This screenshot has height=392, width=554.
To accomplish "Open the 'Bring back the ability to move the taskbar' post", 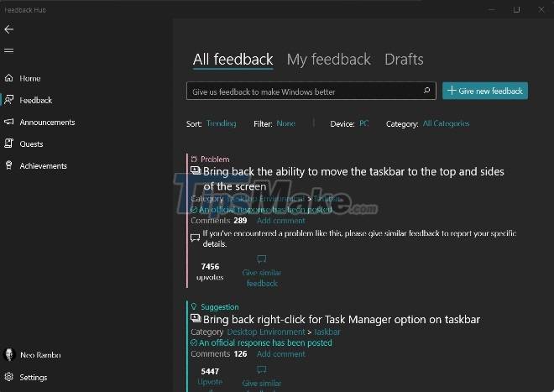I will pyautogui.click(x=353, y=179).
